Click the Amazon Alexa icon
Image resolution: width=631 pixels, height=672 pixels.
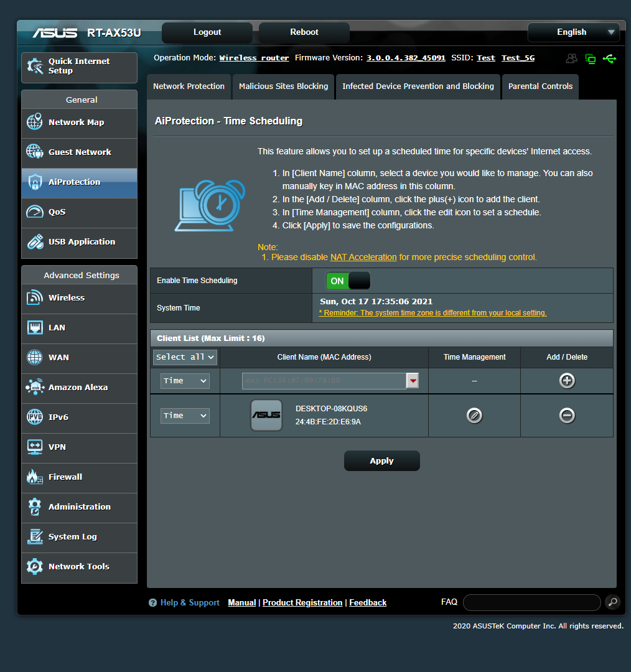[35, 387]
